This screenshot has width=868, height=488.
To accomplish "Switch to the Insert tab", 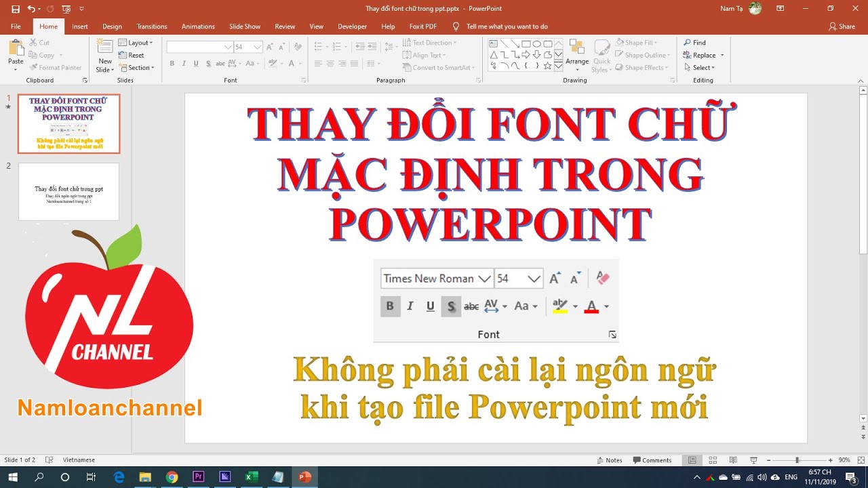I will [80, 26].
